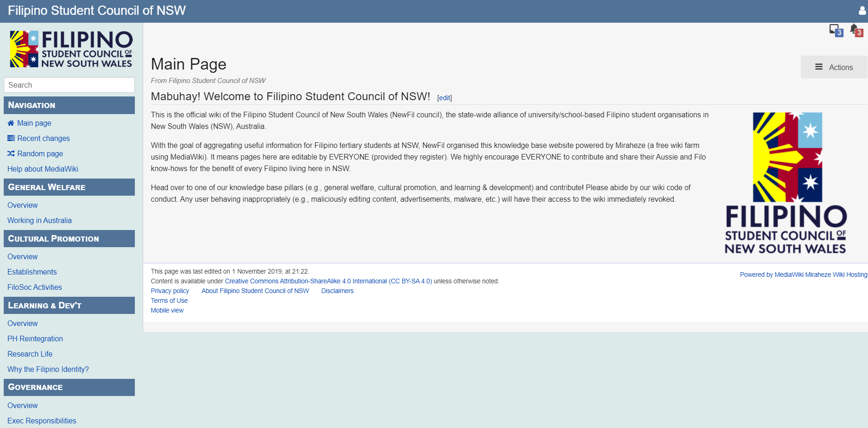Open the Terms of Use link

click(169, 300)
